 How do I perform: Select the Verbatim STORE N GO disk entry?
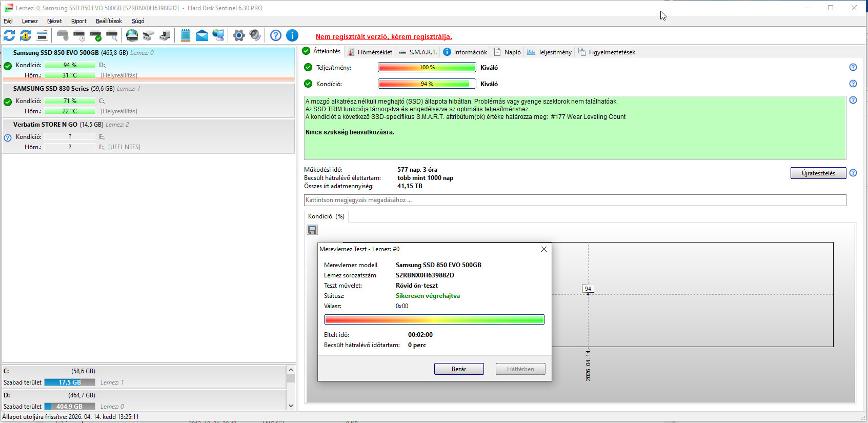[x=149, y=136]
